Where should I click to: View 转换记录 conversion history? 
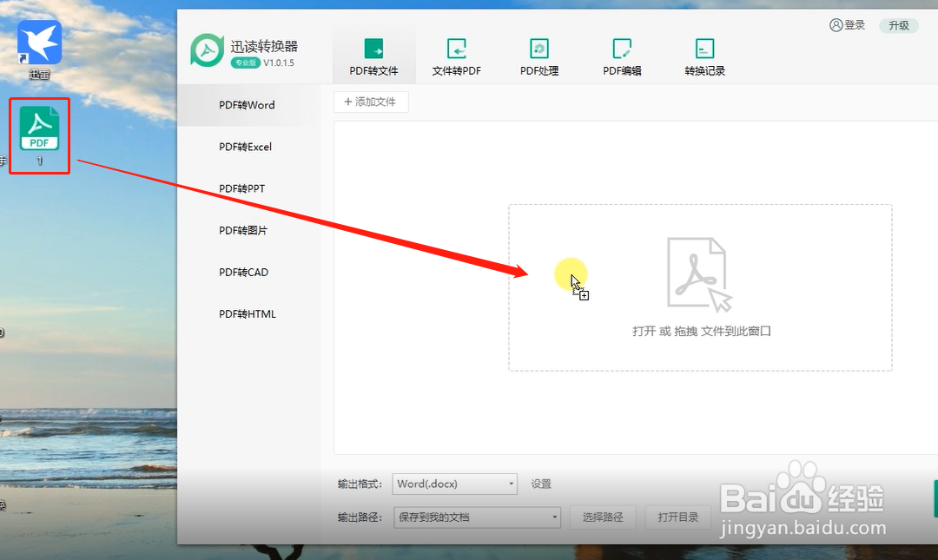704,50
